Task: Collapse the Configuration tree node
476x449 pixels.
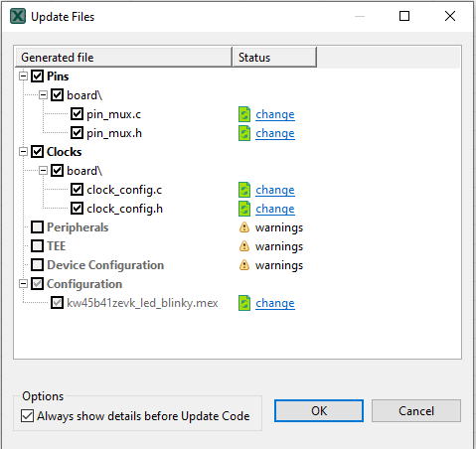Action: (x=23, y=284)
